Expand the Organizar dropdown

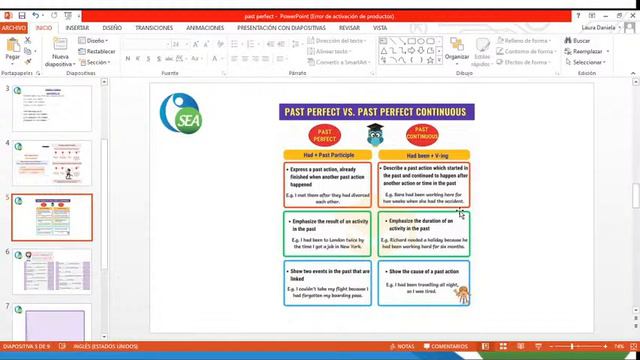[x=457, y=51]
